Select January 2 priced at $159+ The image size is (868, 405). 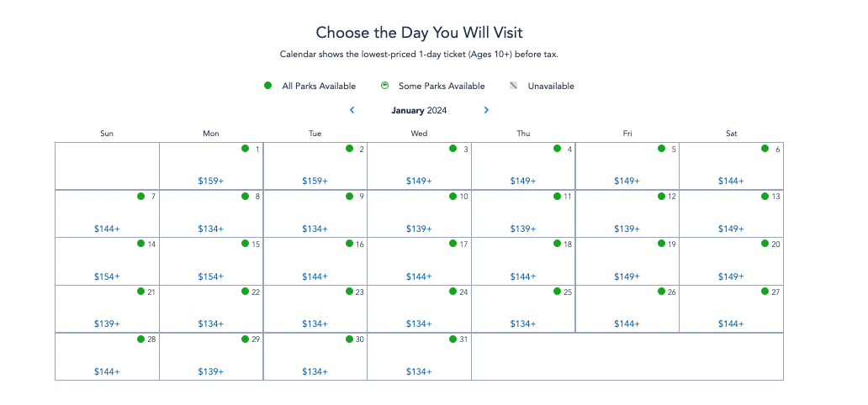(315, 166)
